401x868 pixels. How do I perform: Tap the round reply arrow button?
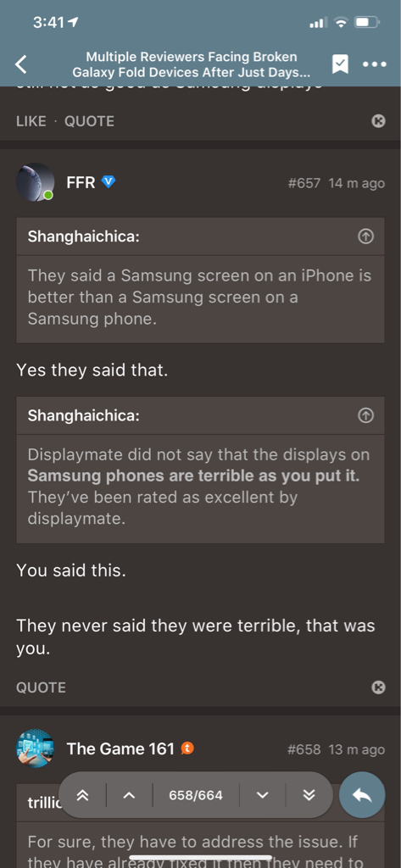362,795
